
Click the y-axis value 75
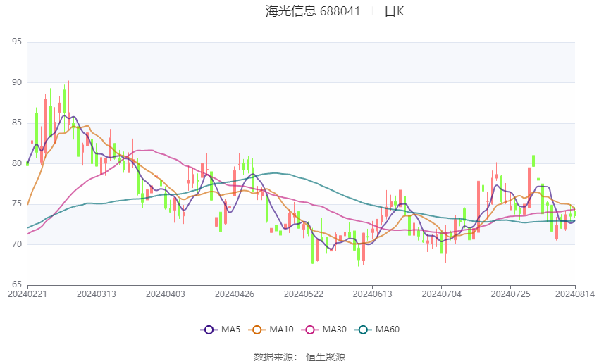(17, 203)
